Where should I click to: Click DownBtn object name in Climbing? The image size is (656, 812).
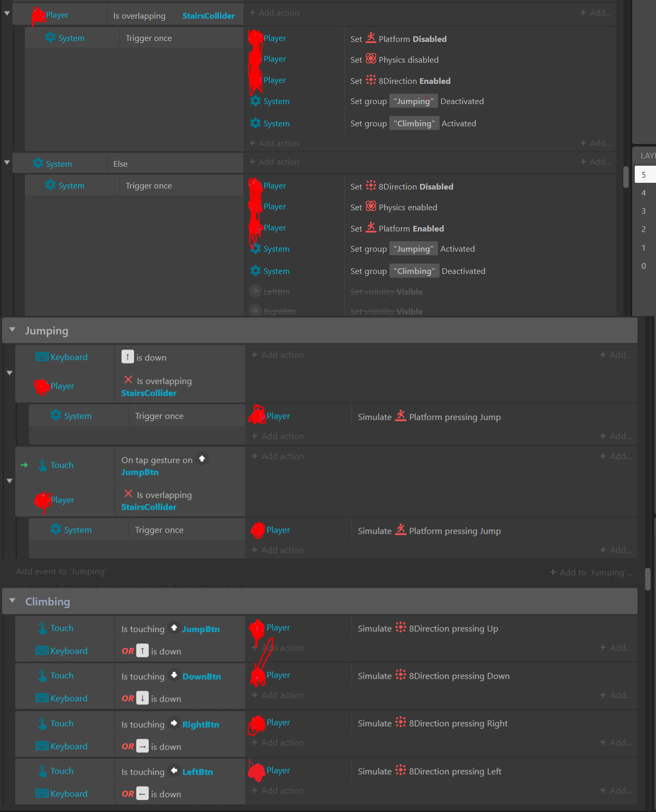(201, 676)
